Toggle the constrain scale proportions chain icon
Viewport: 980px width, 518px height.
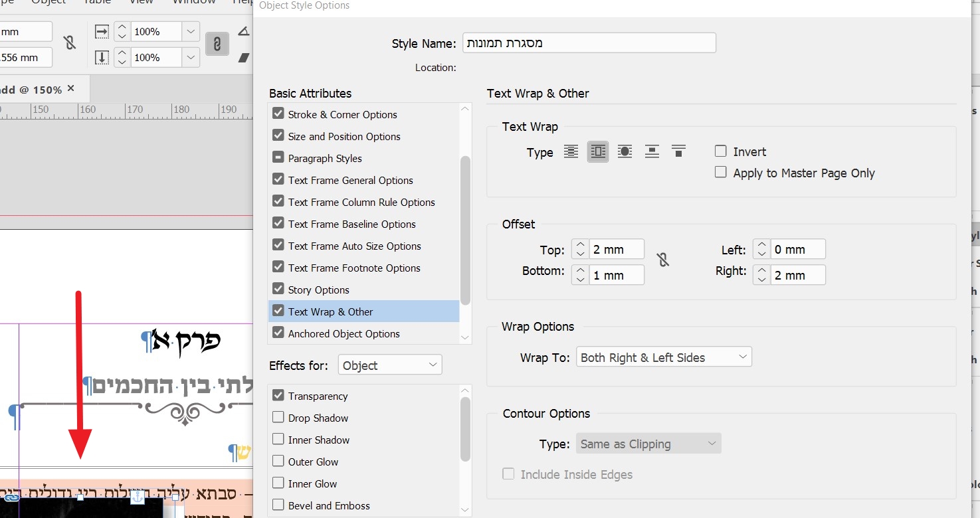tap(217, 44)
